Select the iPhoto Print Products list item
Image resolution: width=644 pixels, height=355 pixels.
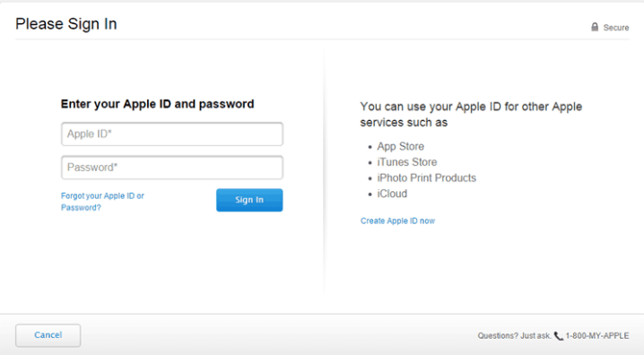(426, 177)
